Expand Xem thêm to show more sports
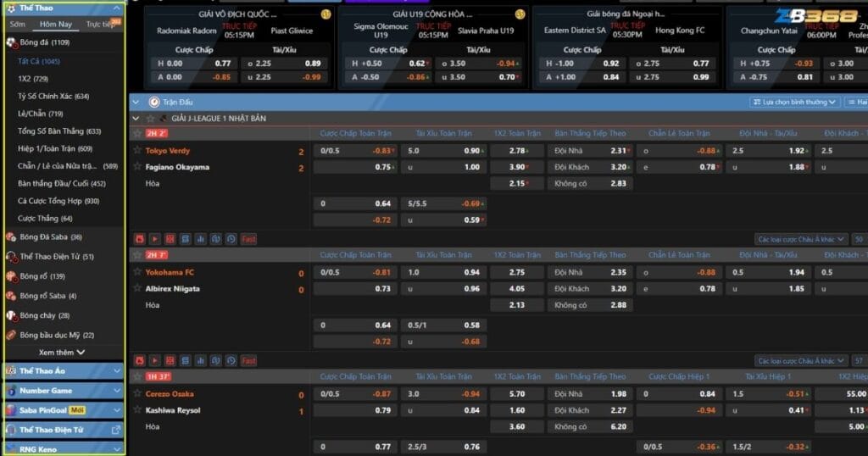The image size is (868, 456). 62,352
